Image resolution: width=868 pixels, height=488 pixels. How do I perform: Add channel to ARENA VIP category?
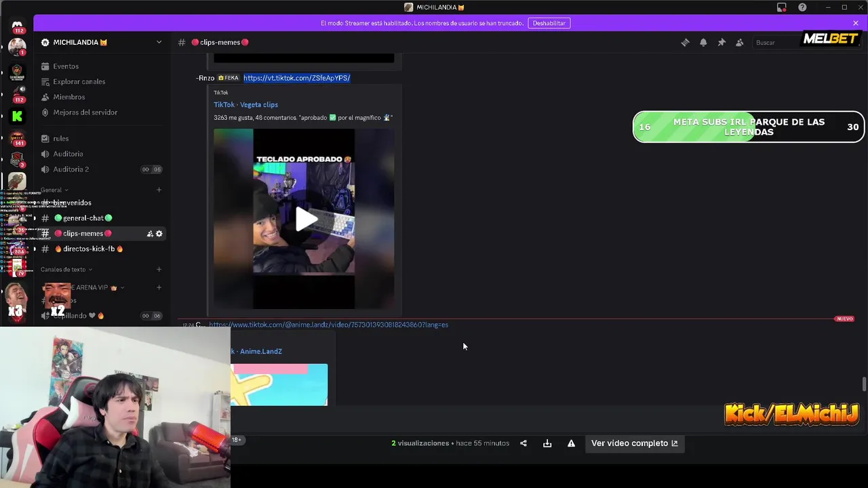(159, 287)
